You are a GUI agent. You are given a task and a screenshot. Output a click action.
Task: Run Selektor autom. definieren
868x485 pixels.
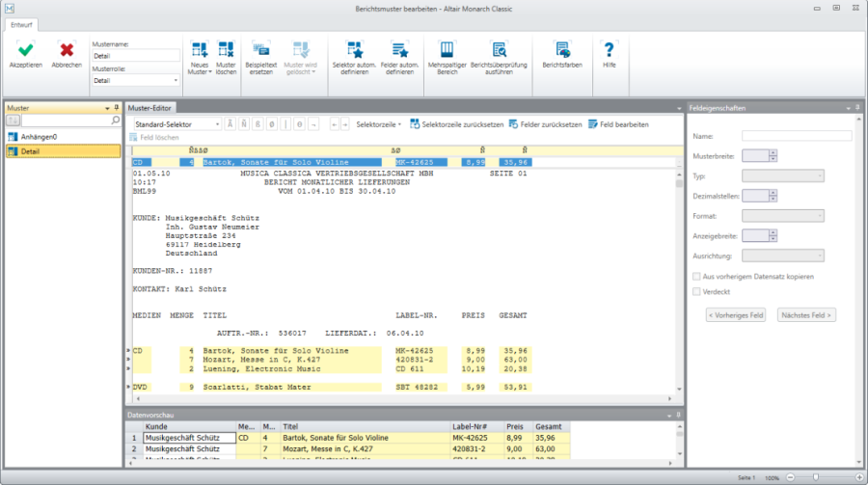tap(353, 50)
